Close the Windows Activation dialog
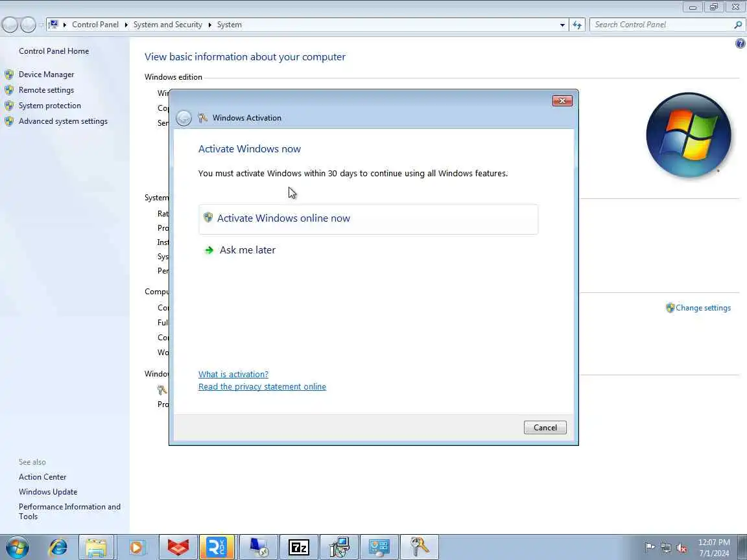 pos(562,101)
